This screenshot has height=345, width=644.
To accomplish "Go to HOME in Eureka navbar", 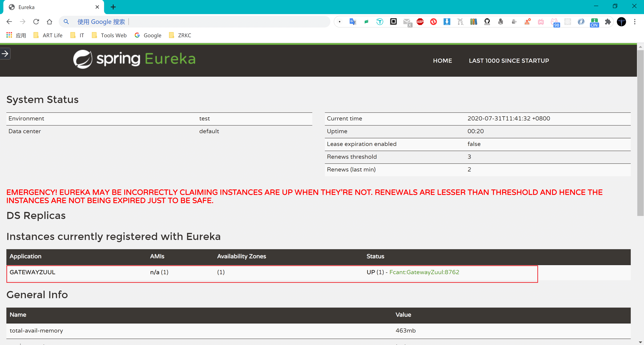I will tap(442, 61).
